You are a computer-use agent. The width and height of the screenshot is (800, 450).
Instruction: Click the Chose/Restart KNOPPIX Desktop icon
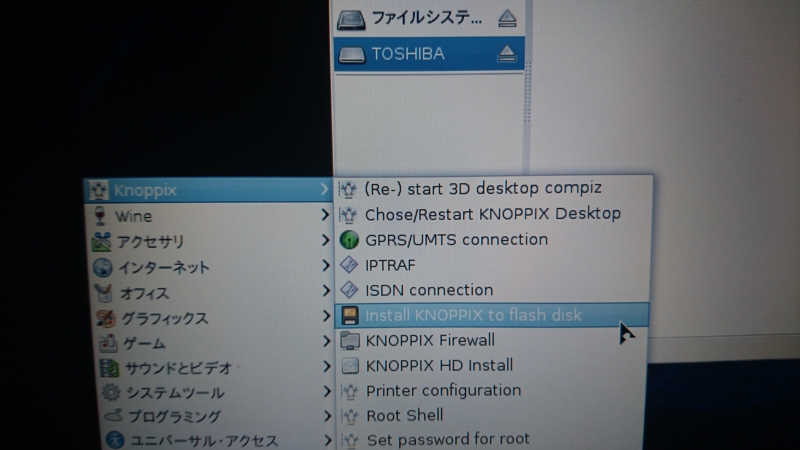(x=348, y=215)
